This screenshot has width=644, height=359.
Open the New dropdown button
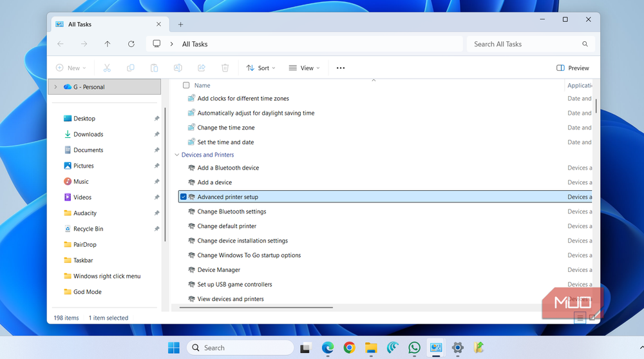point(71,68)
